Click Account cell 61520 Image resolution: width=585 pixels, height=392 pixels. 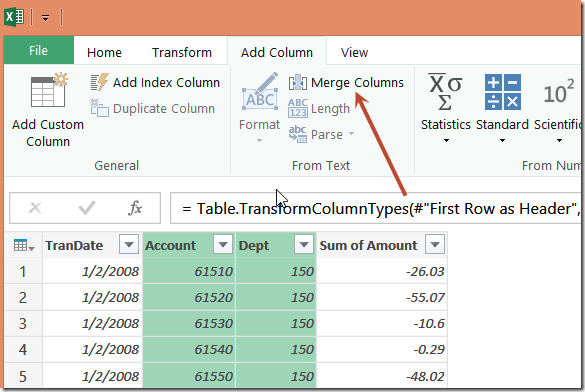pyautogui.click(x=189, y=297)
